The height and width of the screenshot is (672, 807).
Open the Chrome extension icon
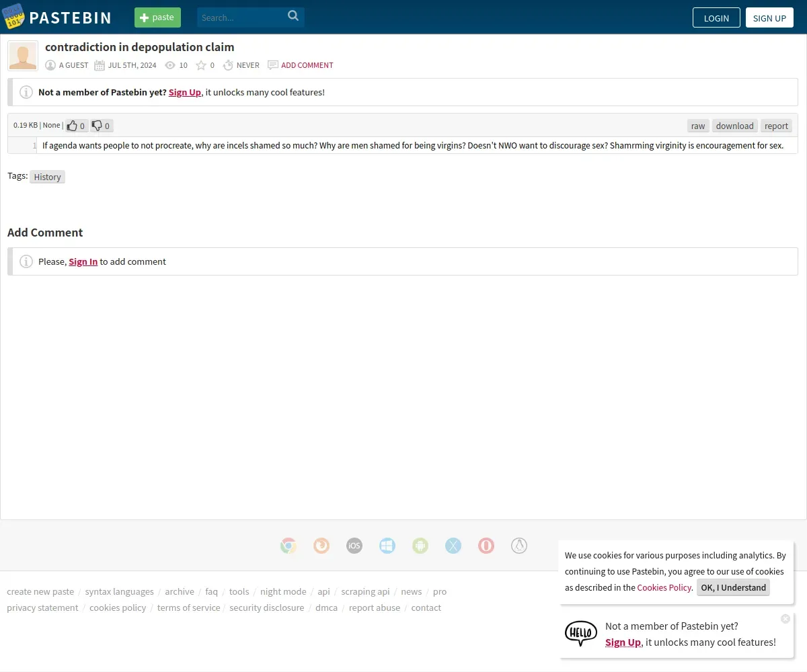pyautogui.click(x=289, y=546)
